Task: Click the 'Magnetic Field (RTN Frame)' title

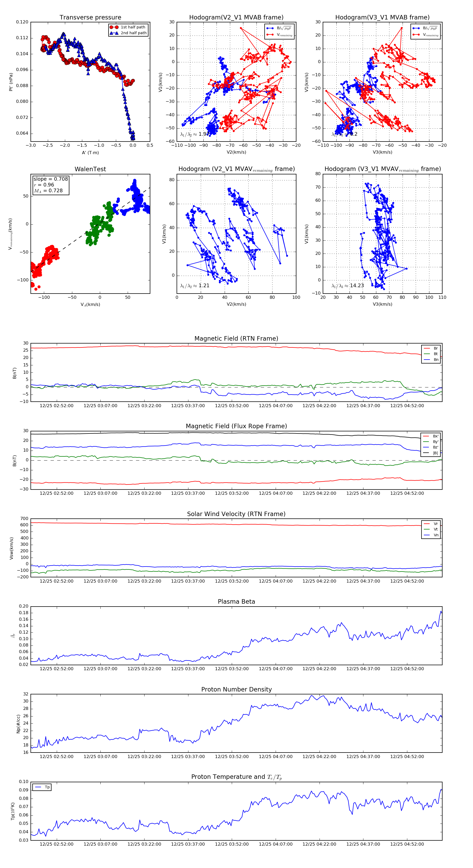Action: pos(236,339)
